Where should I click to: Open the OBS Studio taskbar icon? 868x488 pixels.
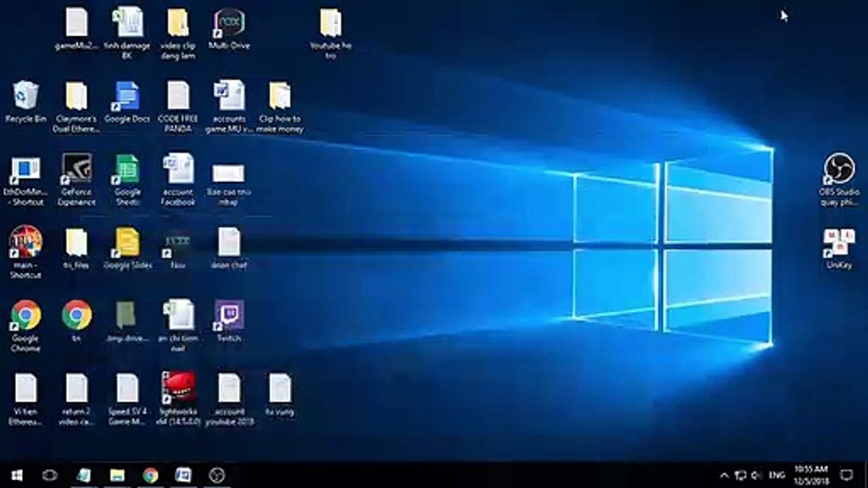click(x=217, y=475)
